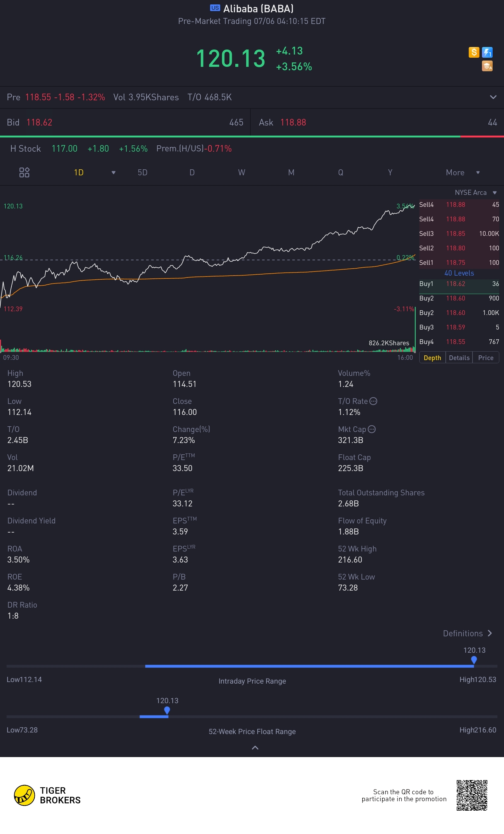Switch to the daily D chart tab
This screenshot has height=834, width=504.
(x=192, y=172)
